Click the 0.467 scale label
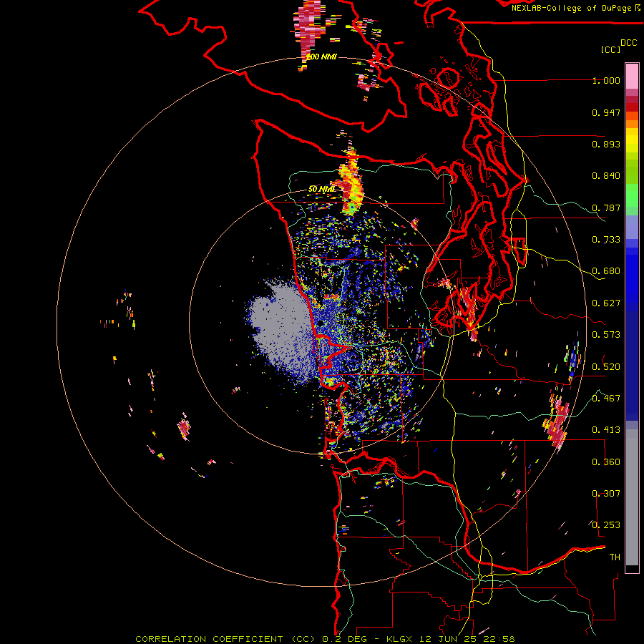Image resolution: width=644 pixels, height=644 pixels. pos(606,399)
